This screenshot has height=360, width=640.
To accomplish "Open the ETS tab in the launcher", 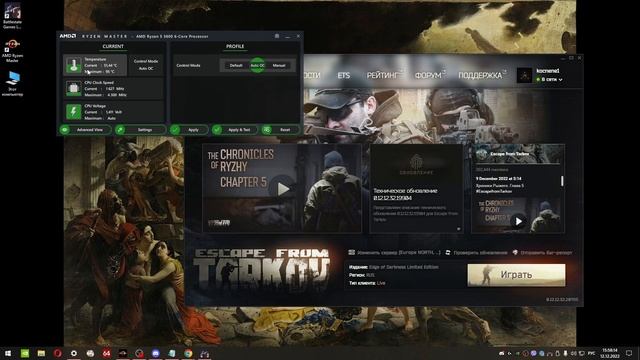I will click(x=344, y=76).
